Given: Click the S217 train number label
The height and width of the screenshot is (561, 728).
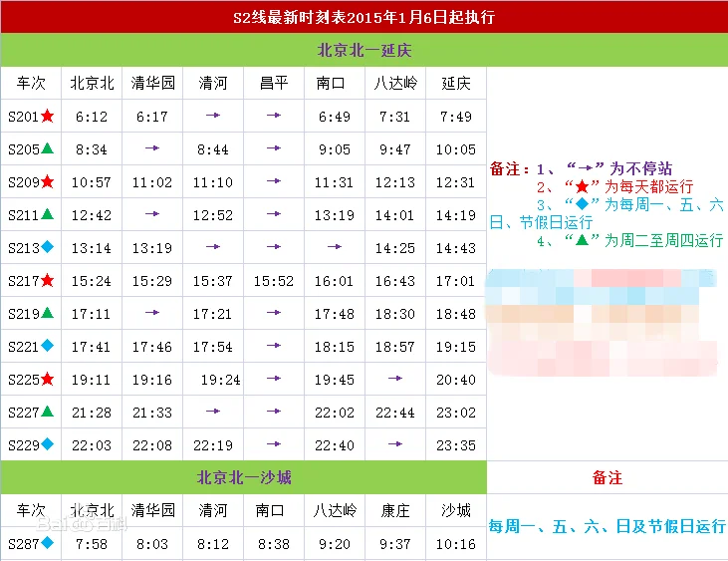Looking at the screenshot, I should click(x=24, y=281).
